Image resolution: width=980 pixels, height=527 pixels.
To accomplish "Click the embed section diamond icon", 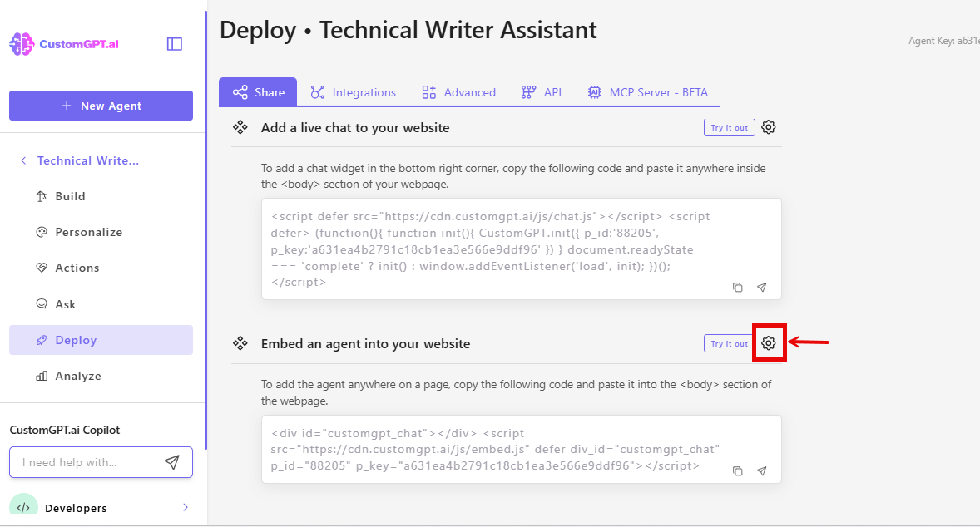I will (240, 343).
